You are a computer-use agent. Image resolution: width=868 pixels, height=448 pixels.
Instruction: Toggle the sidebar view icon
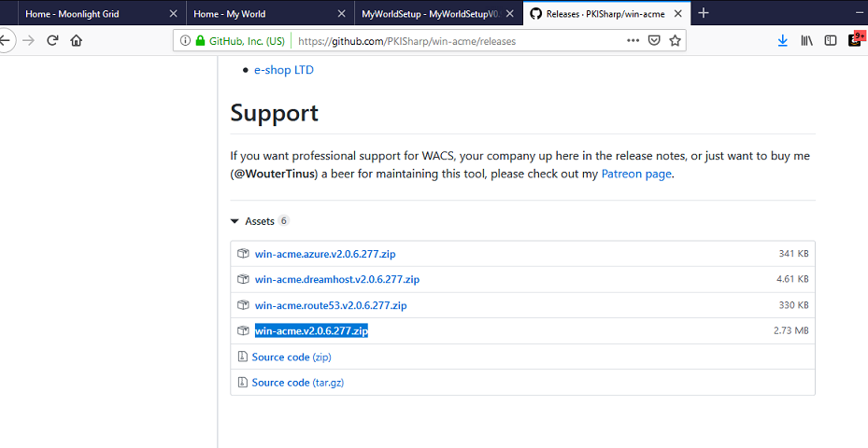(831, 40)
